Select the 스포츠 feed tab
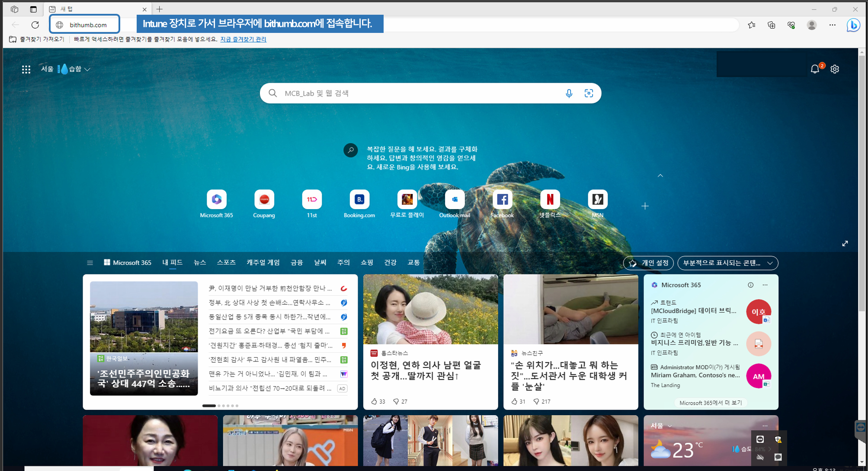Viewport: 868px width, 471px height. pos(226,262)
